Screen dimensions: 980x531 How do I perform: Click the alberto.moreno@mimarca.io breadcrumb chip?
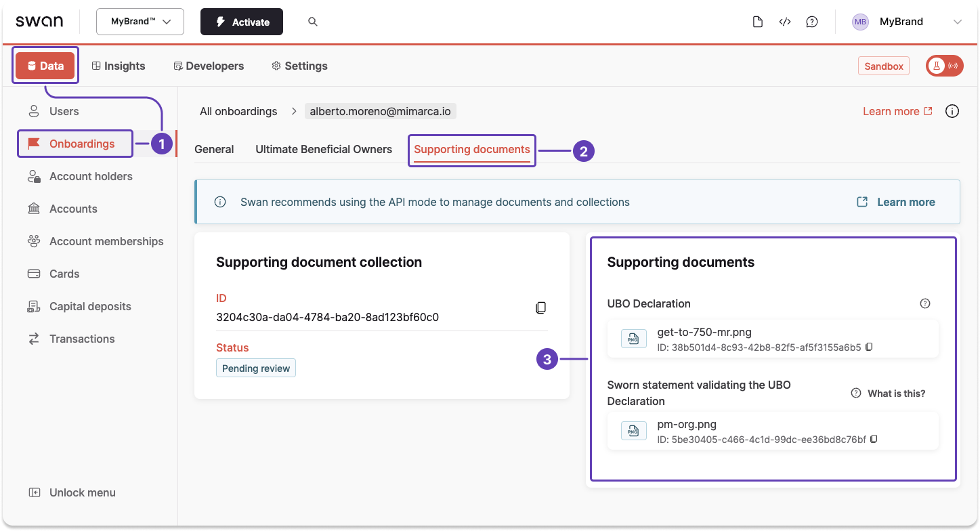(x=380, y=110)
